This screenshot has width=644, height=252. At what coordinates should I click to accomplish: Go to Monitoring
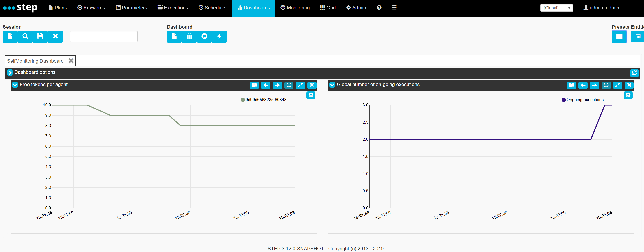click(295, 8)
